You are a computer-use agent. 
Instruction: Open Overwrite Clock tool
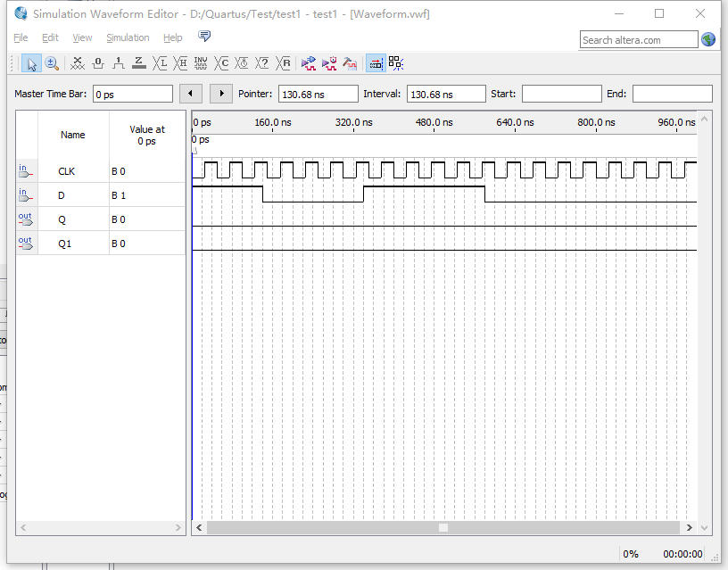coord(242,63)
